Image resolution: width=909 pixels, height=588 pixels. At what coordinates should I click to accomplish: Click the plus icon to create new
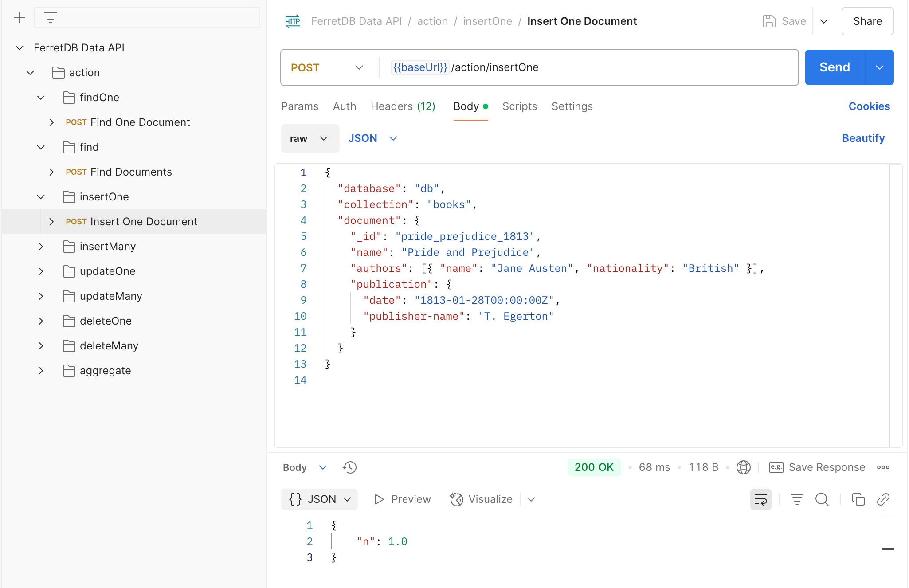pyautogui.click(x=20, y=18)
